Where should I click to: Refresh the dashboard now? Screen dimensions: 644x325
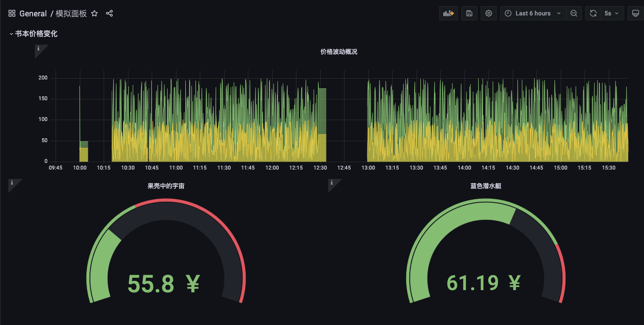pos(593,13)
